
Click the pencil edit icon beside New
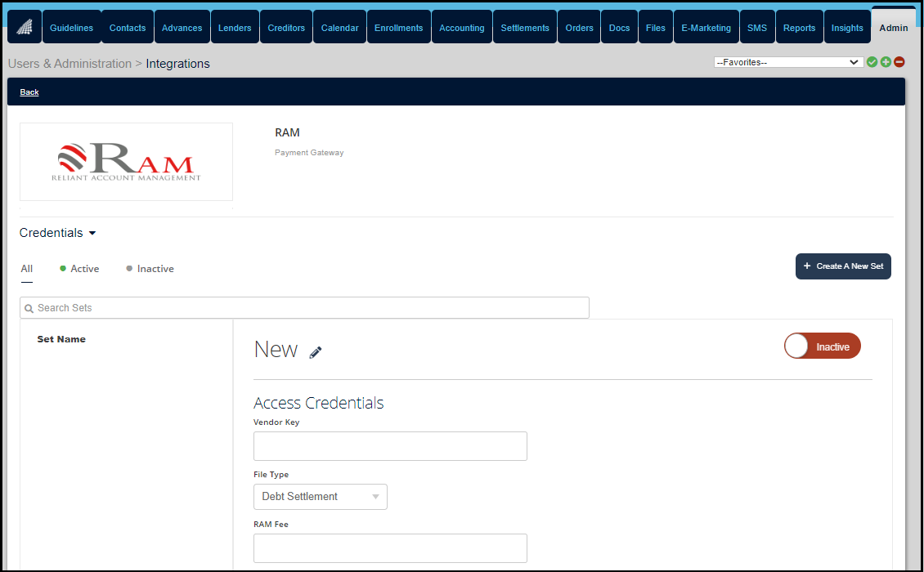pos(316,352)
